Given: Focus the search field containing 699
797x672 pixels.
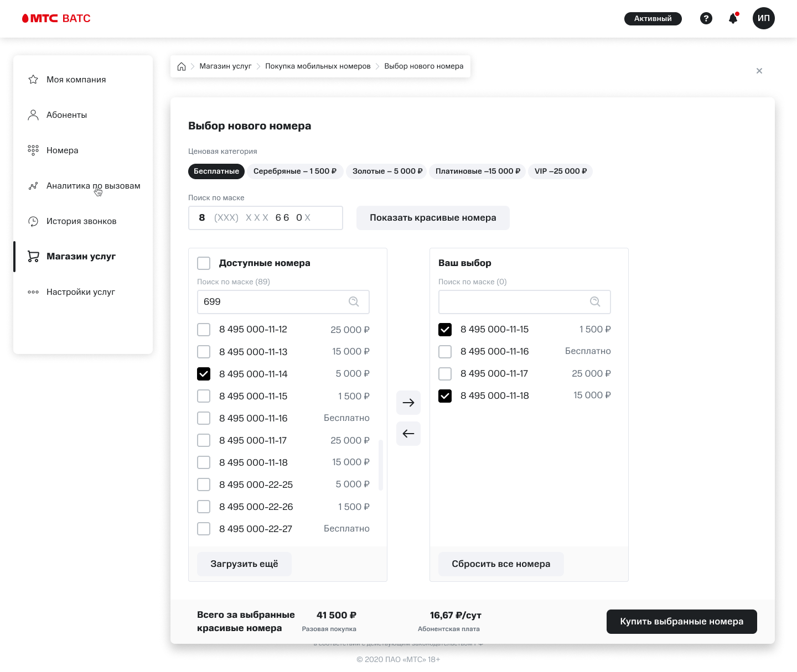Looking at the screenshot, I should coord(283,302).
